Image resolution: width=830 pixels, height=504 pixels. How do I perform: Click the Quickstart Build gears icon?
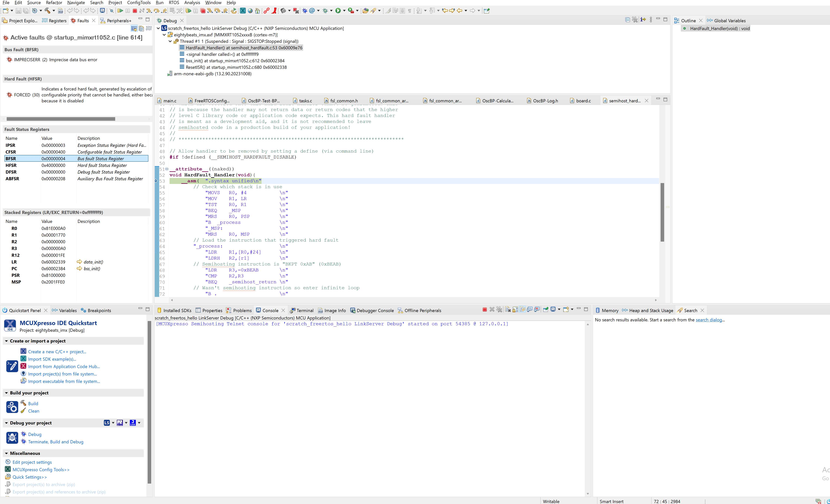[12, 407]
